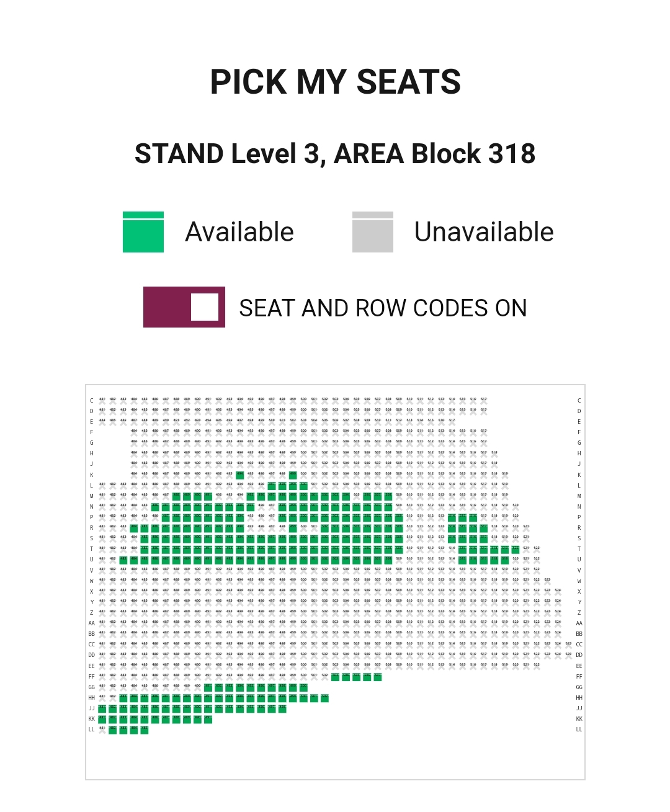Choose seat 488 in row M

[x=176, y=496]
